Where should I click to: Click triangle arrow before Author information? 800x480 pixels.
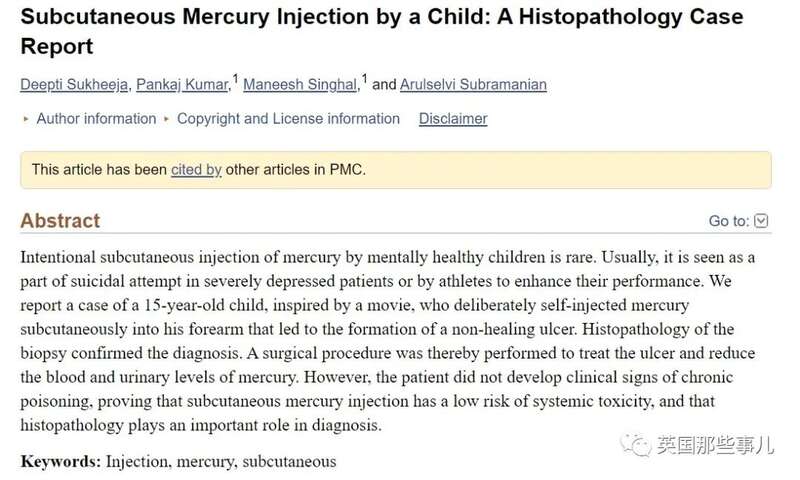(x=26, y=119)
